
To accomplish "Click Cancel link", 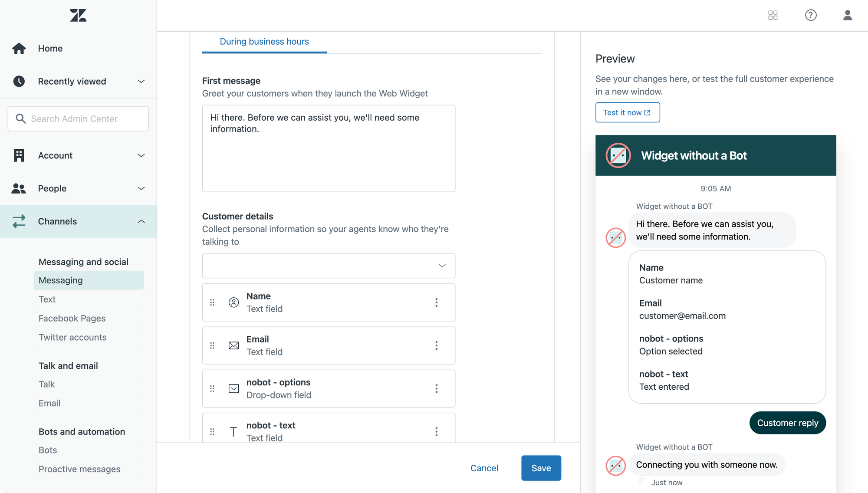I will click(x=484, y=468).
